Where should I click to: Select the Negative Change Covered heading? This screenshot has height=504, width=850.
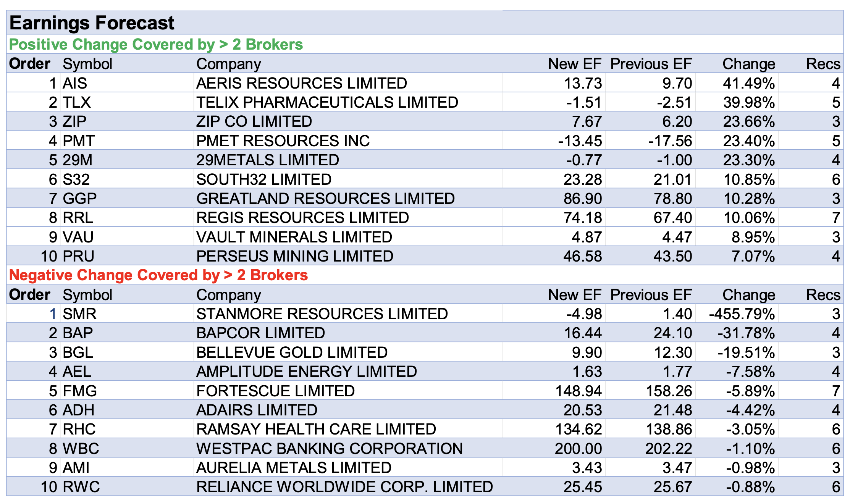click(x=158, y=275)
